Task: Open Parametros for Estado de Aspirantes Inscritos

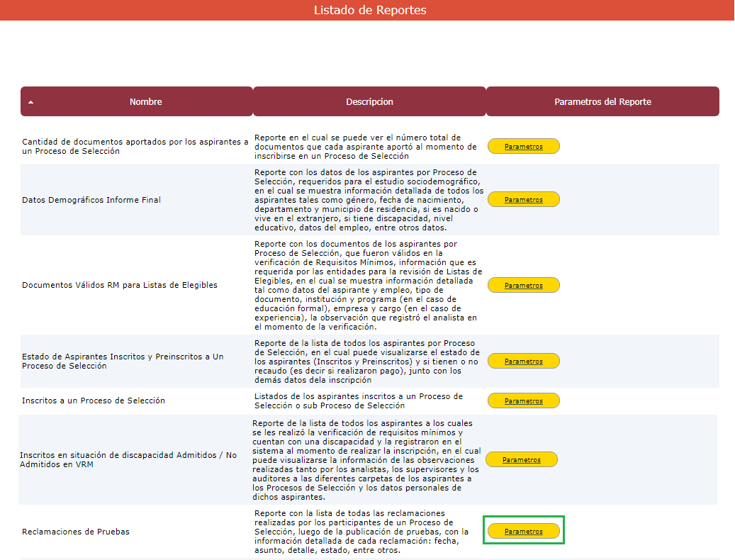Action: [x=524, y=362]
